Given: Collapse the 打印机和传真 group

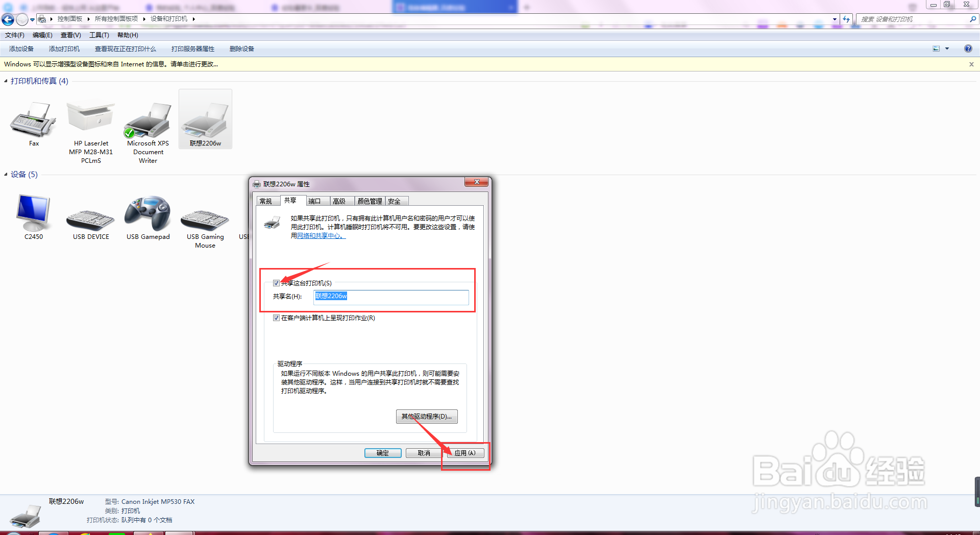Looking at the screenshot, I should pos(6,81).
